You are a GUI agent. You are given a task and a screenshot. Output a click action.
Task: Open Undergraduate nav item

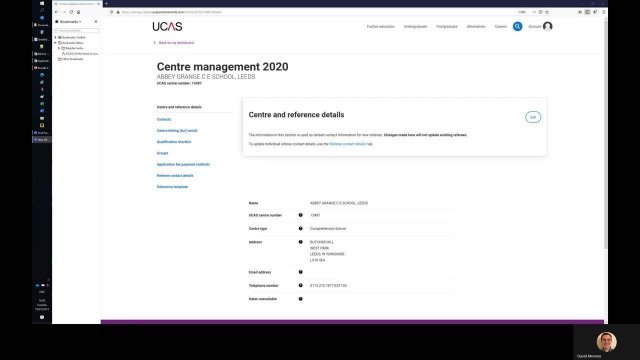[x=415, y=27]
